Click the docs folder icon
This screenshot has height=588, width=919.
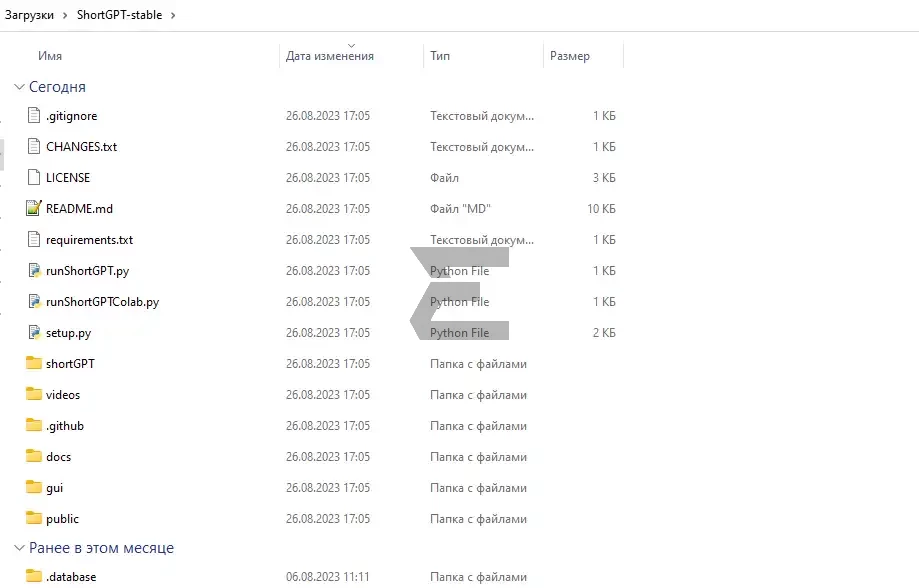(34, 456)
